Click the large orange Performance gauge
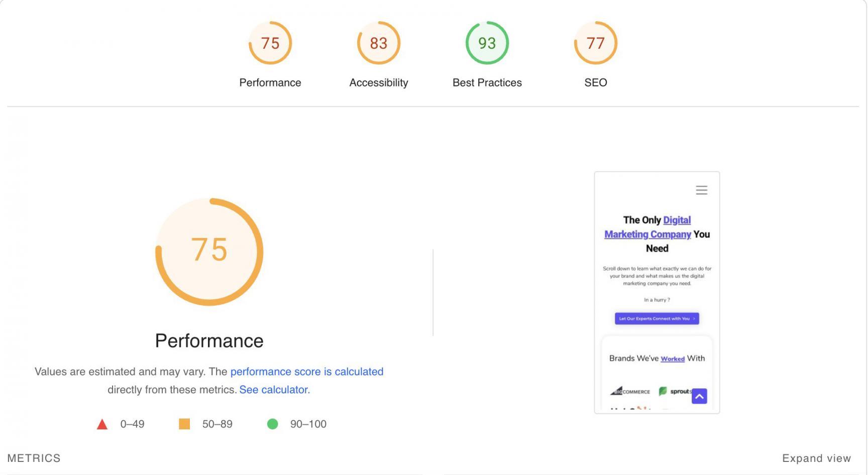This screenshot has width=868, height=475. point(209,252)
